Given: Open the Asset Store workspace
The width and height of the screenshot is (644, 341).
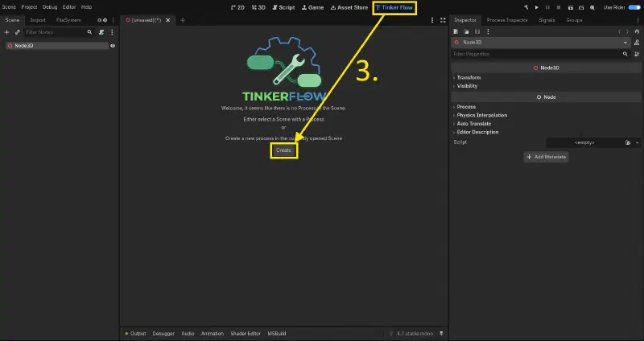Looking at the screenshot, I should click(x=349, y=7).
